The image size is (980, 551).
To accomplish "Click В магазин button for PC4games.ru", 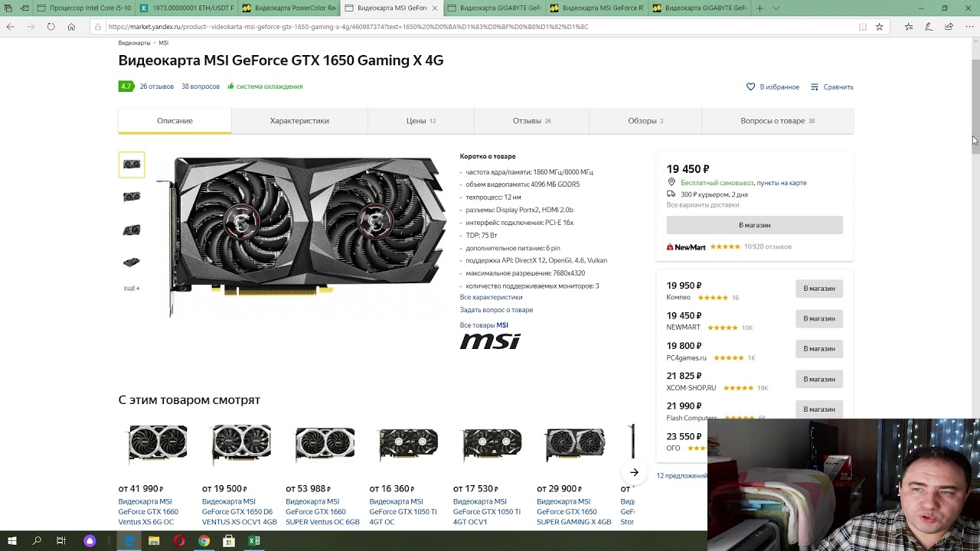I will [x=818, y=349].
